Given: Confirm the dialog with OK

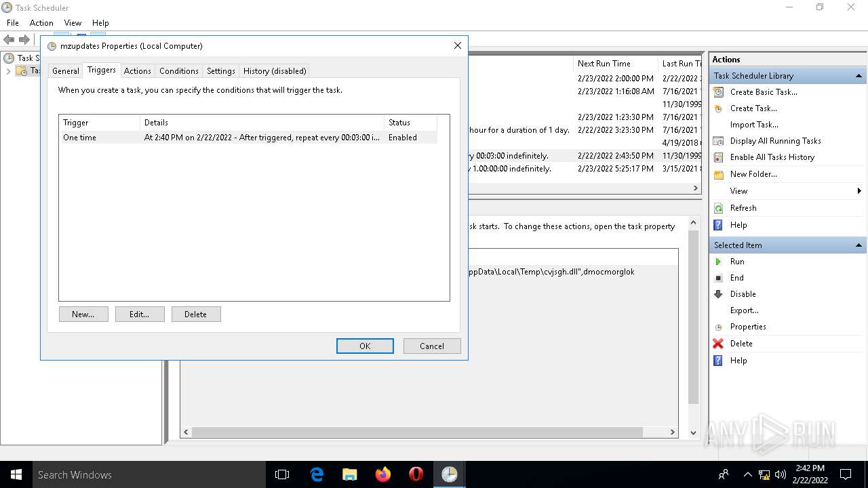Looking at the screenshot, I should [365, 346].
